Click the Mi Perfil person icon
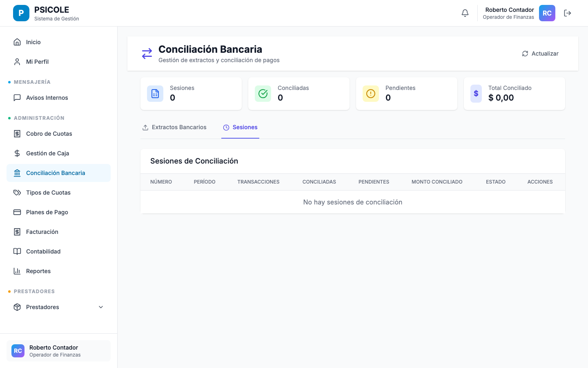 (17, 62)
